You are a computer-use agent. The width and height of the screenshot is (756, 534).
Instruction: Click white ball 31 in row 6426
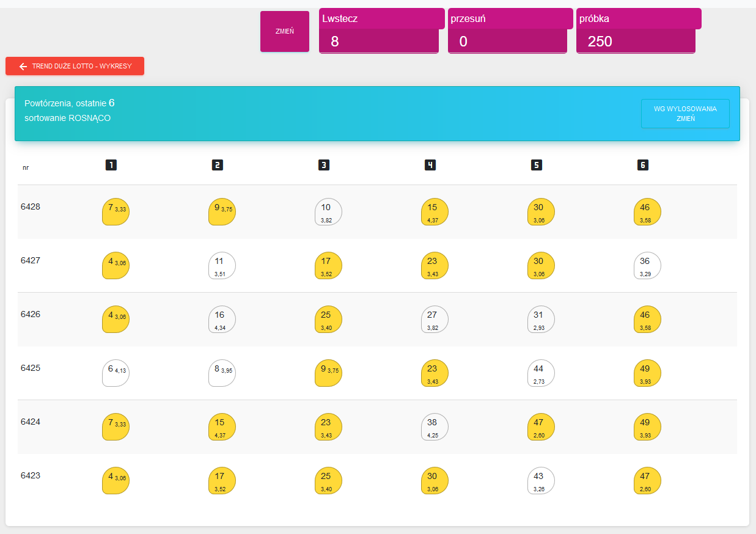(541, 319)
